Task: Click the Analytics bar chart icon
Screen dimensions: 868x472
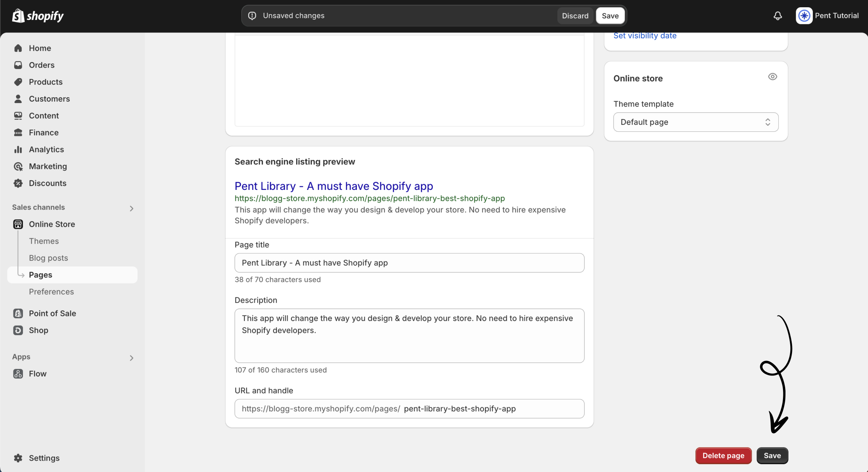Action: click(18, 149)
